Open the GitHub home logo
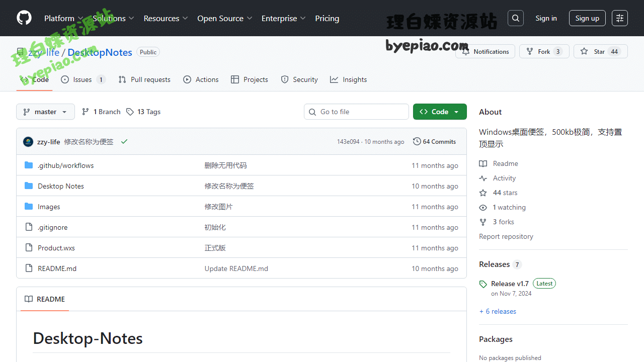The width and height of the screenshot is (644, 362). (24, 18)
